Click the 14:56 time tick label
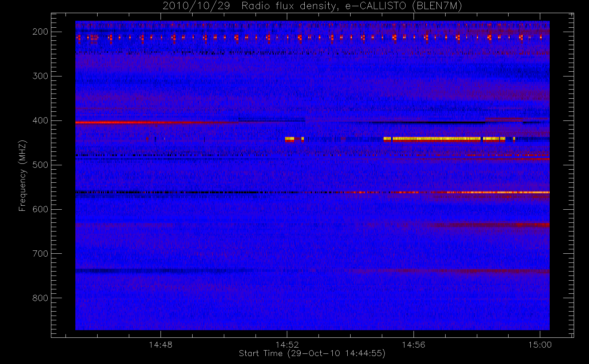 pyautogui.click(x=414, y=345)
